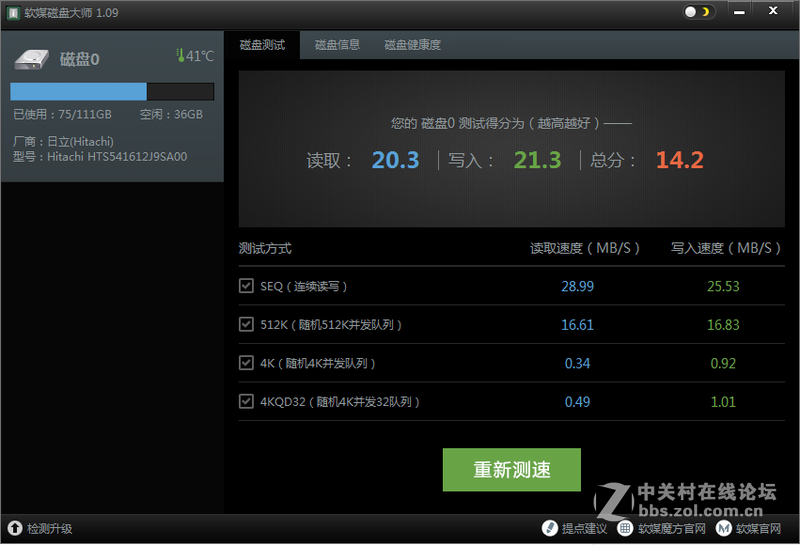Screen dimensions: 800x545
Task: Click the 测试方式 column header
Action: coord(265,249)
